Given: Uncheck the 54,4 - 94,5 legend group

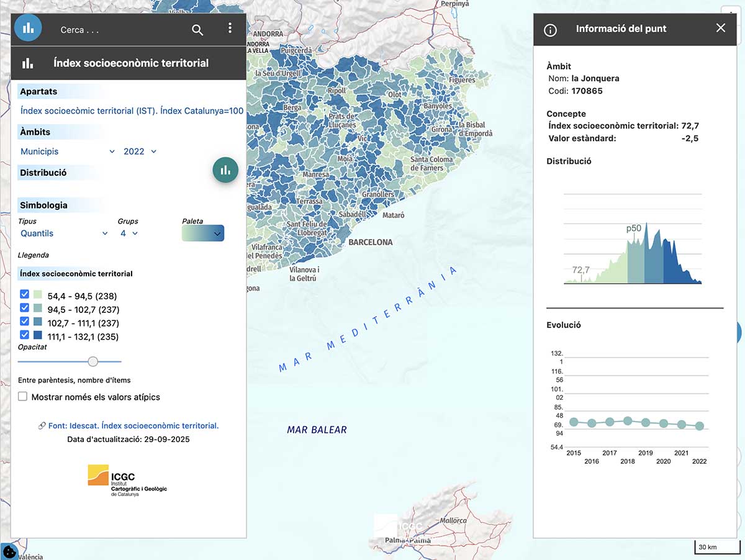Looking at the screenshot, I should pos(25,294).
